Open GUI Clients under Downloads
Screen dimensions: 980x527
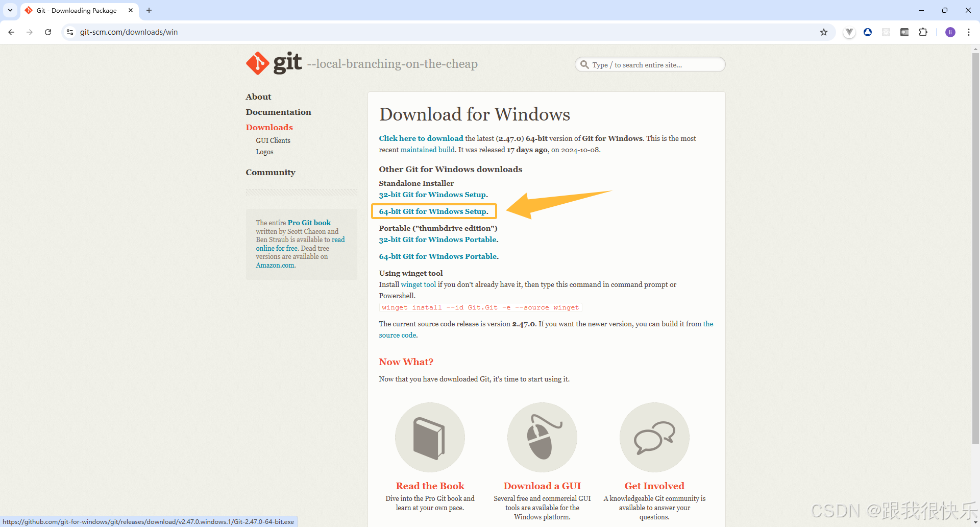[x=273, y=140]
